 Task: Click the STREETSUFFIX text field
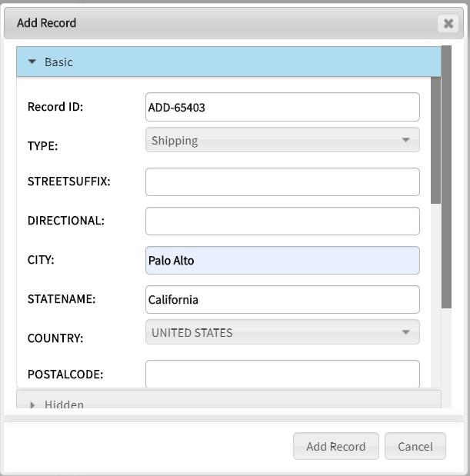pos(282,182)
